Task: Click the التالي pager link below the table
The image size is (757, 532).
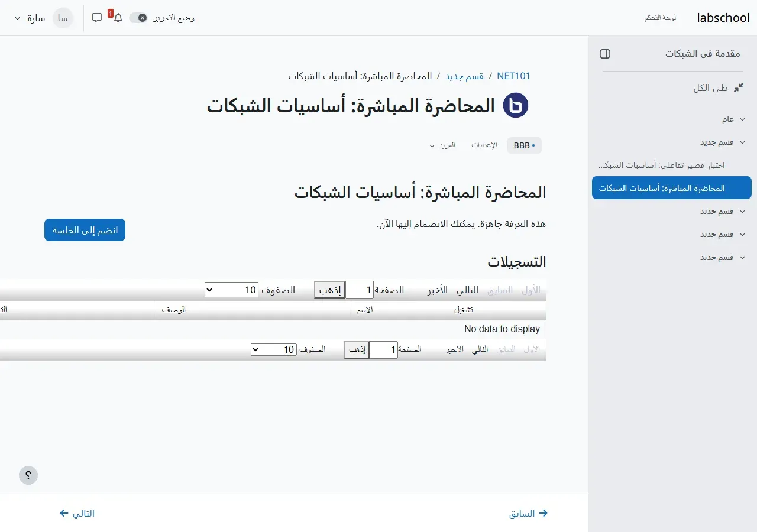Action: (480, 349)
